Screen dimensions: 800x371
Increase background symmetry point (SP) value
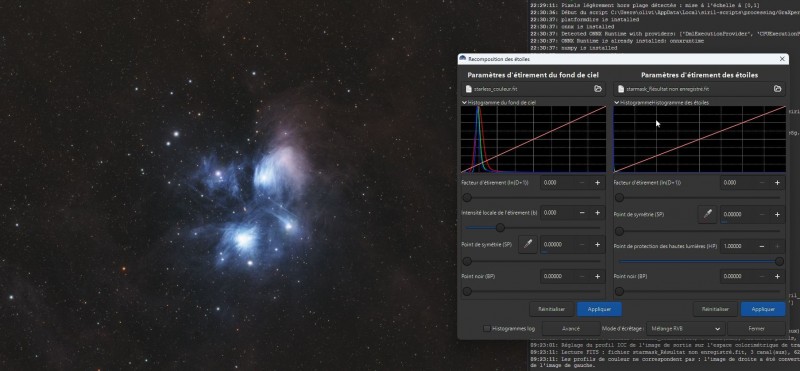click(597, 244)
